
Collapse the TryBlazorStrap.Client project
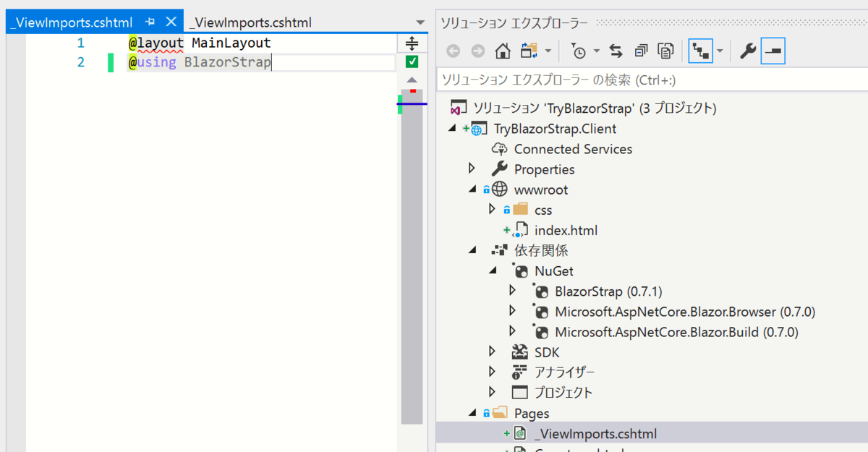click(453, 129)
